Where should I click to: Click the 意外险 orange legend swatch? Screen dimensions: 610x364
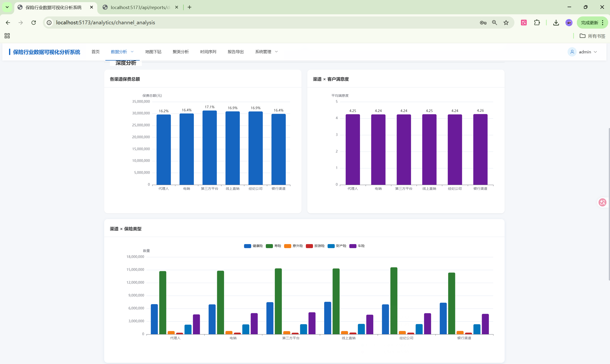click(287, 246)
